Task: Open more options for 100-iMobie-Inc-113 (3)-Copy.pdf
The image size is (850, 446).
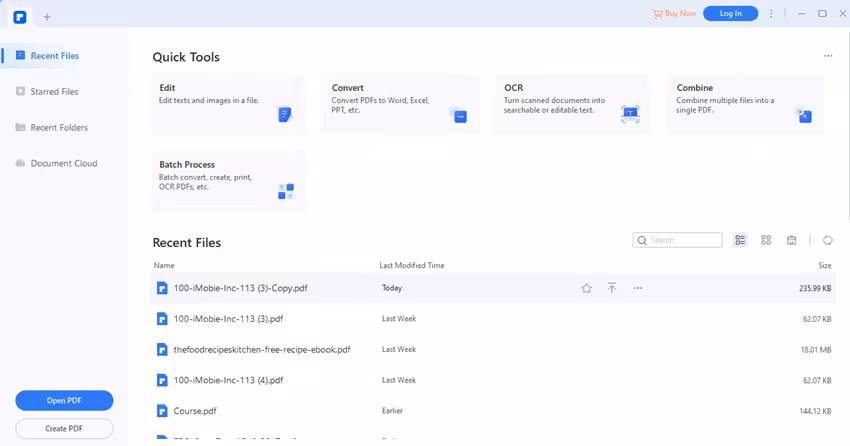Action: (x=637, y=288)
